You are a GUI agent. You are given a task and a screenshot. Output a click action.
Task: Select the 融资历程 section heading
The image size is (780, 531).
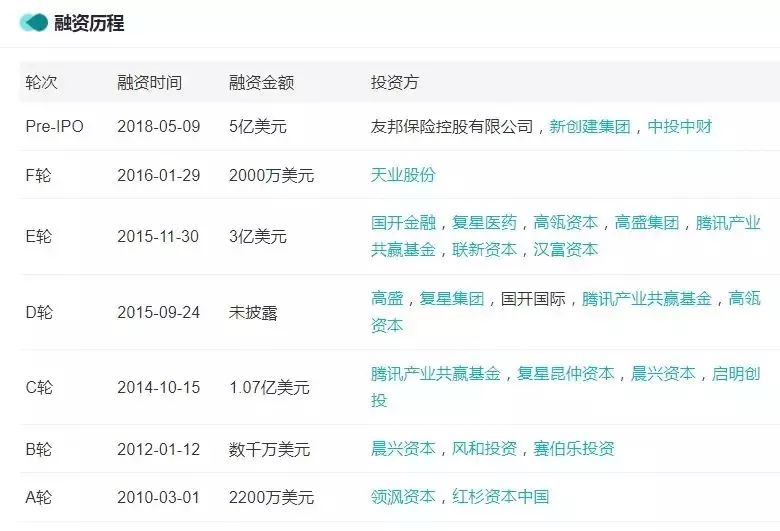point(89,23)
